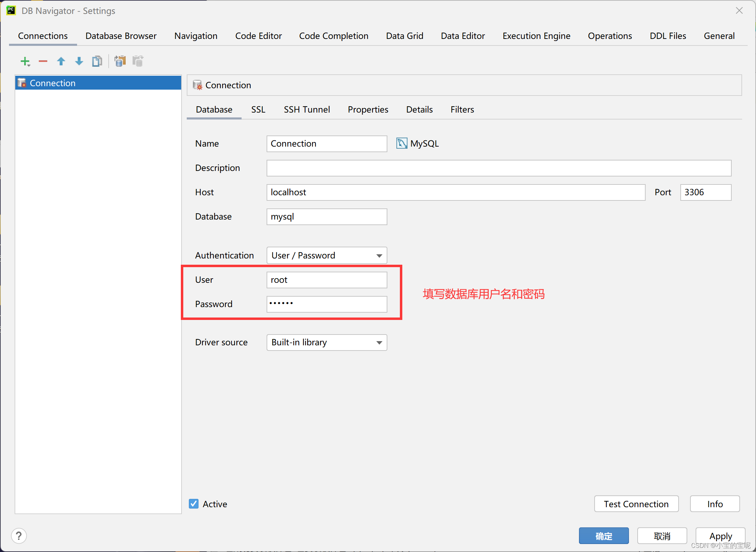Open help via the question mark icon
The image size is (756, 552).
point(19,536)
